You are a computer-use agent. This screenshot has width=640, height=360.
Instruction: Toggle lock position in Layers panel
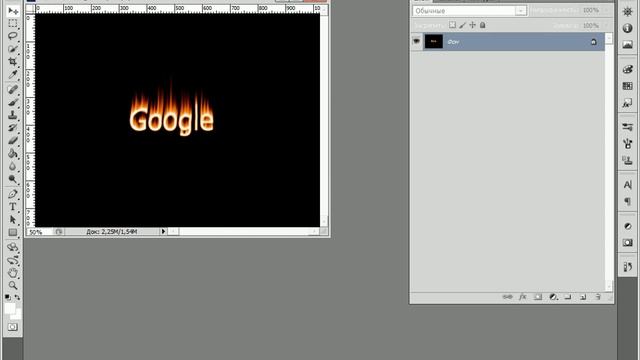coord(472,25)
